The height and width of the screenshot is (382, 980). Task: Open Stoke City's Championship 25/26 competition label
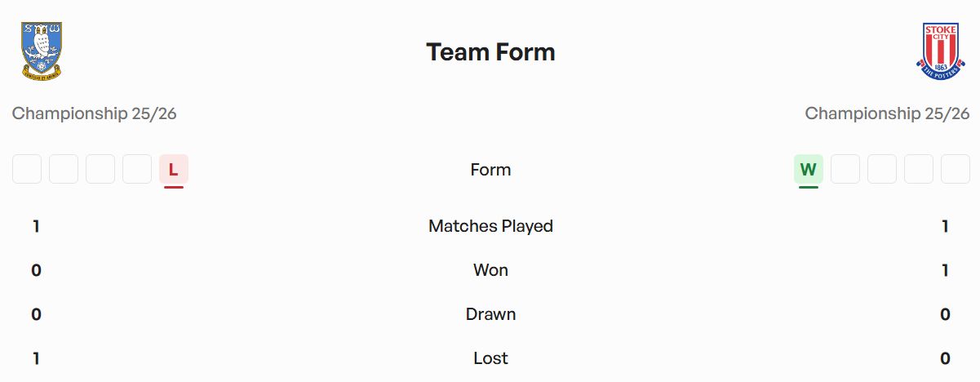887,113
